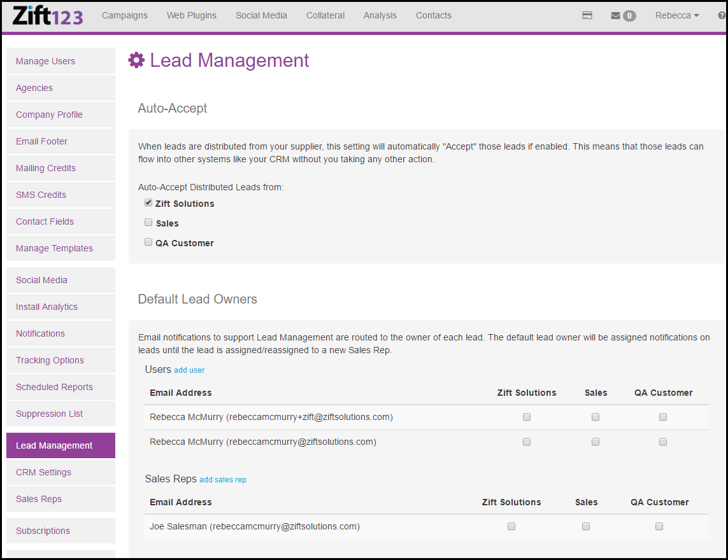
Task: Open CRM Settings in the sidebar
Action: 43,472
